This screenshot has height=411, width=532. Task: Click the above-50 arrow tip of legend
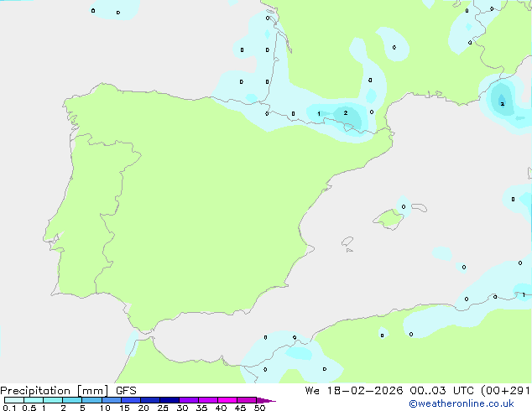pyautogui.click(x=266, y=400)
